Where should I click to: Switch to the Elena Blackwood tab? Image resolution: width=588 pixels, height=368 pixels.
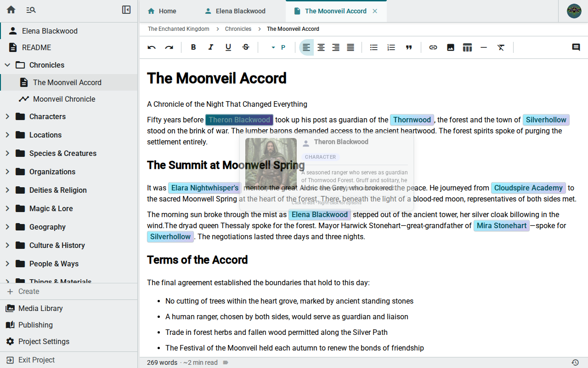235,11
